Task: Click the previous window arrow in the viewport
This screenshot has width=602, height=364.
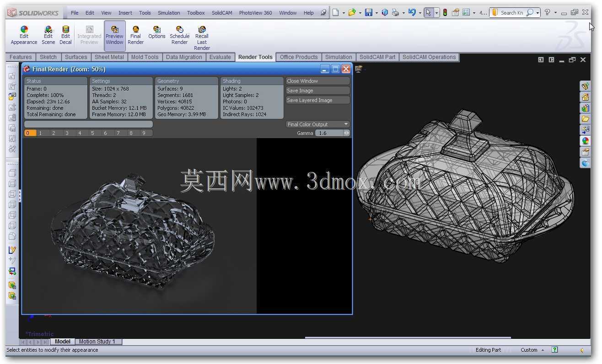Action: point(541,60)
